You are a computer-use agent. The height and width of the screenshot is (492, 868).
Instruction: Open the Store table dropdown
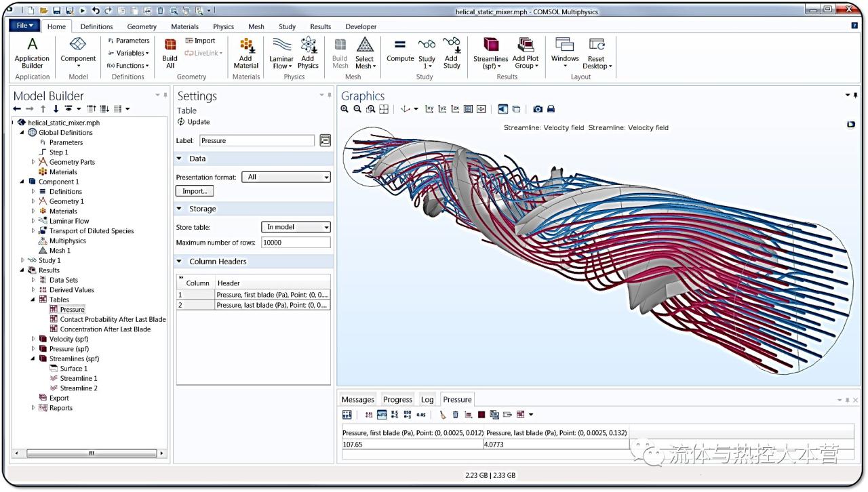pyautogui.click(x=296, y=227)
